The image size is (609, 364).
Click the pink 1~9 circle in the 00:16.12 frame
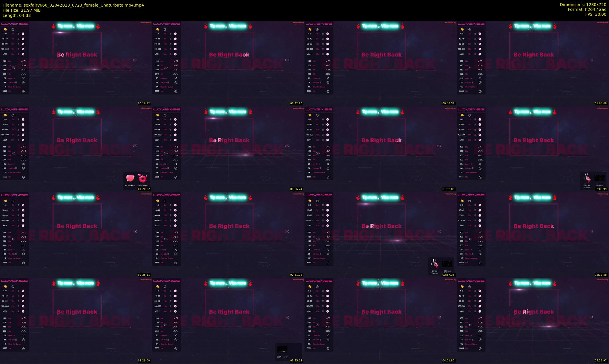click(23, 34)
